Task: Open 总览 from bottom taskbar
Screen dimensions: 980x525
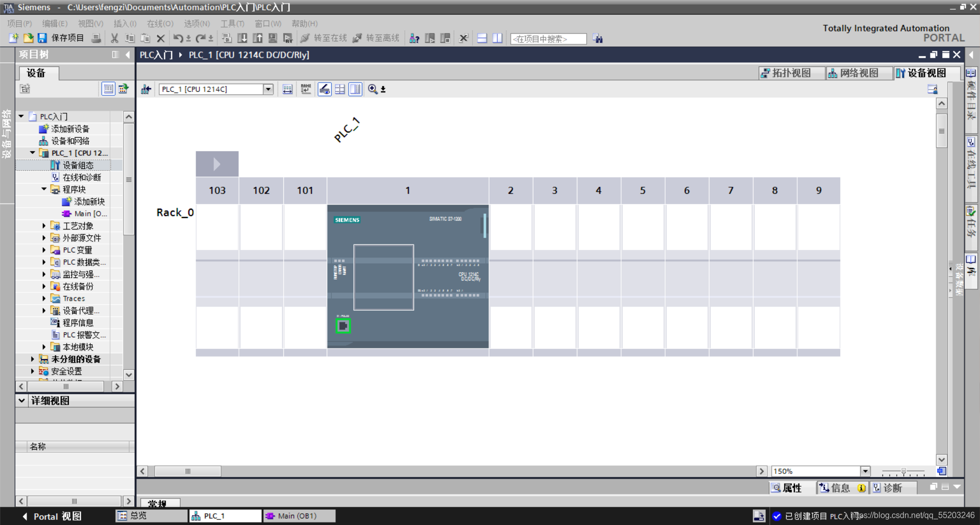Action: click(152, 516)
